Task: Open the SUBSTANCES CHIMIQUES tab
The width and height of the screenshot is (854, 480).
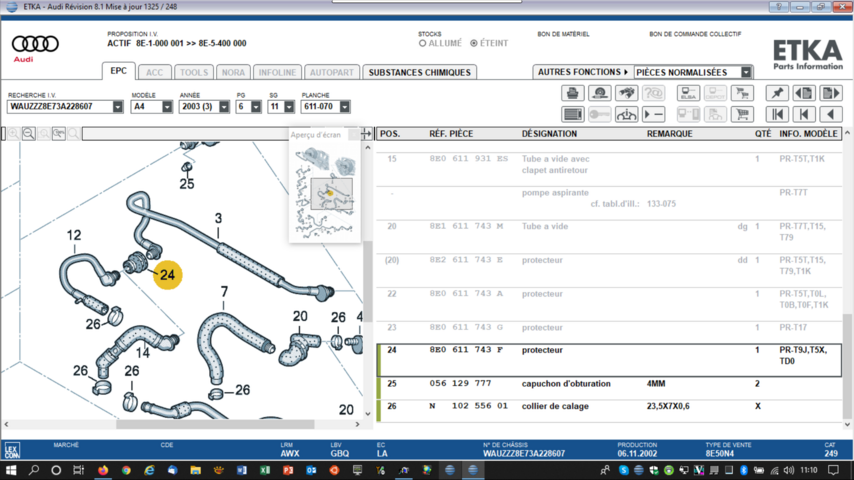Action: coord(419,72)
